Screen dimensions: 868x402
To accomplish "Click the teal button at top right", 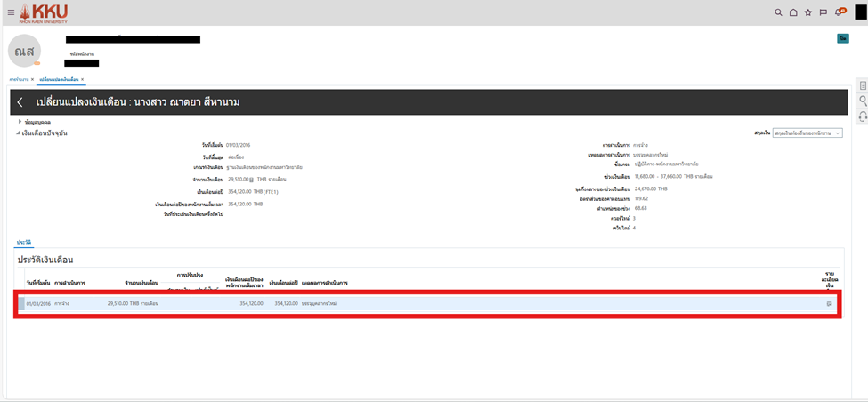I will [x=842, y=38].
